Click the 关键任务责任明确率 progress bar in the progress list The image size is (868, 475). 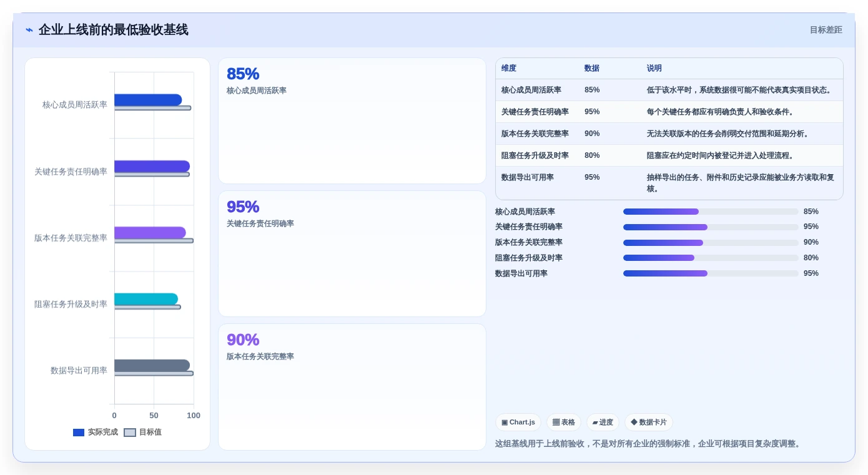point(711,227)
